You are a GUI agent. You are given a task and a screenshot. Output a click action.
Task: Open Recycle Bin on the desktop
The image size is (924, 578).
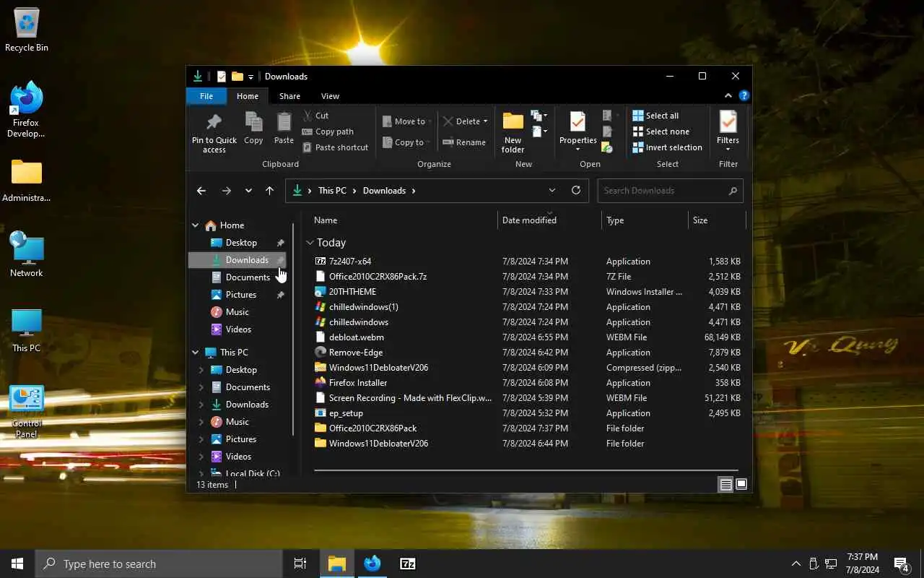coord(27,31)
